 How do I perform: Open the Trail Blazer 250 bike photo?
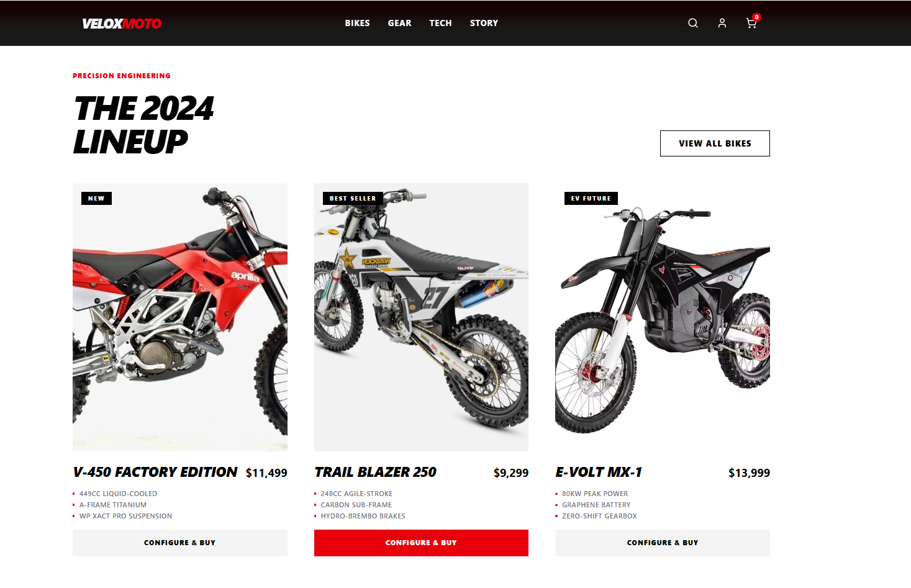(x=421, y=317)
